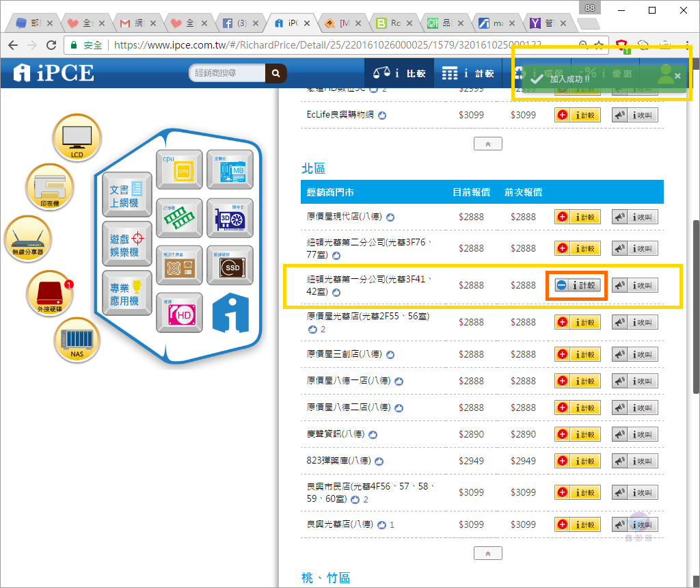Choose the 文書上網機 preset
The height and width of the screenshot is (588, 700).
click(x=127, y=195)
